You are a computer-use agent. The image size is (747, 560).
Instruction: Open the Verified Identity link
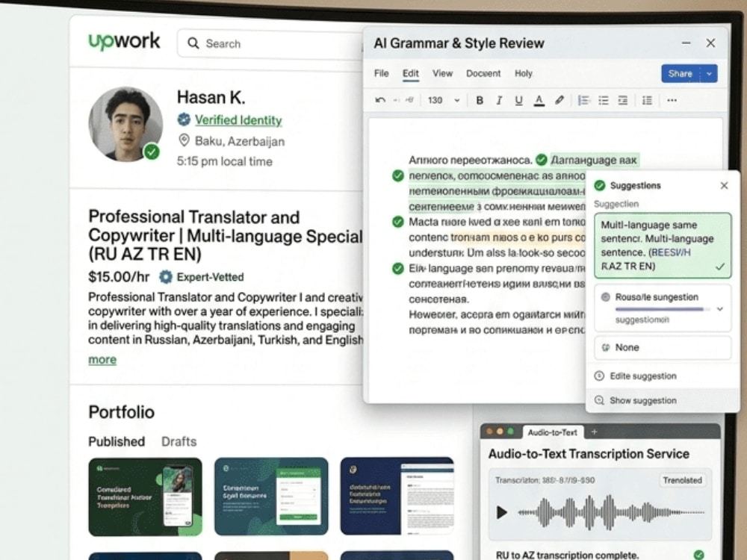(238, 120)
